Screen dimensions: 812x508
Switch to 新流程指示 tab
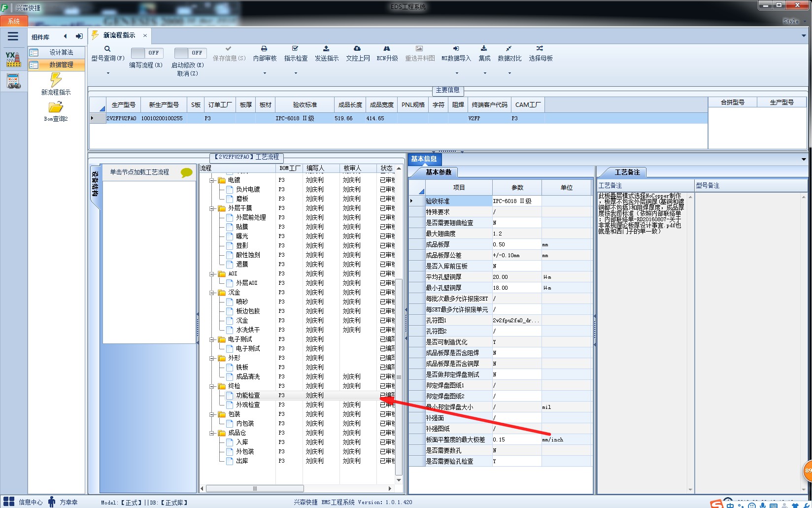[x=119, y=35]
